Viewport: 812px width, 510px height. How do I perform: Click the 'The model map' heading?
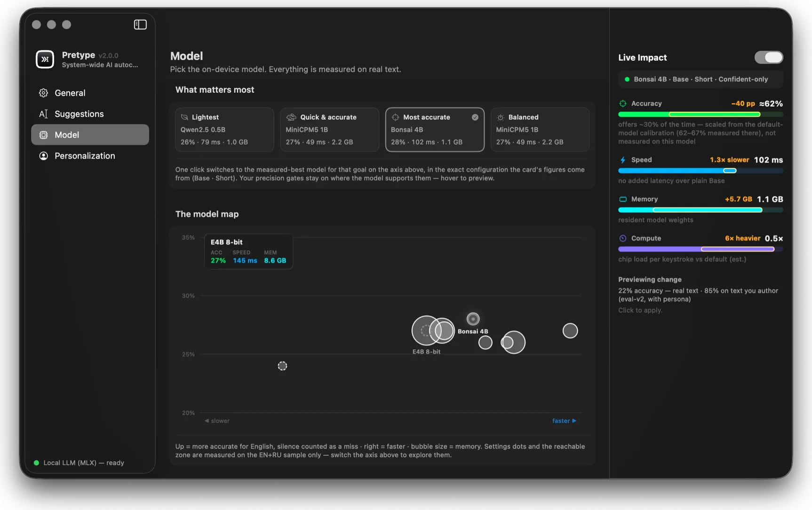tap(207, 214)
